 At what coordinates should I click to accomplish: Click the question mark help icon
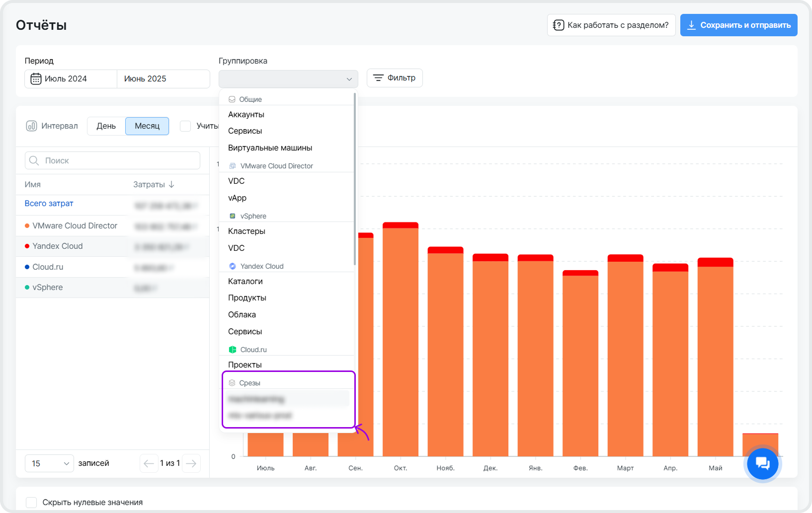tap(559, 25)
